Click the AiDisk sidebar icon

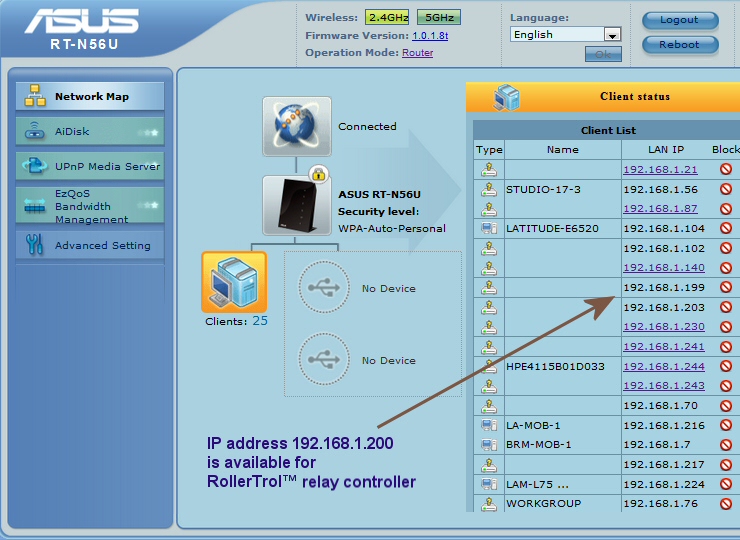(34, 131)
